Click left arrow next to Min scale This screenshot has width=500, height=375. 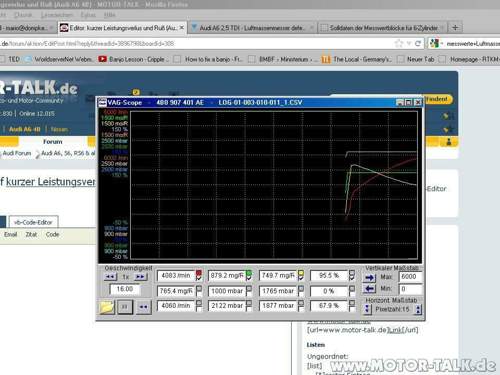tap(369, 289)
